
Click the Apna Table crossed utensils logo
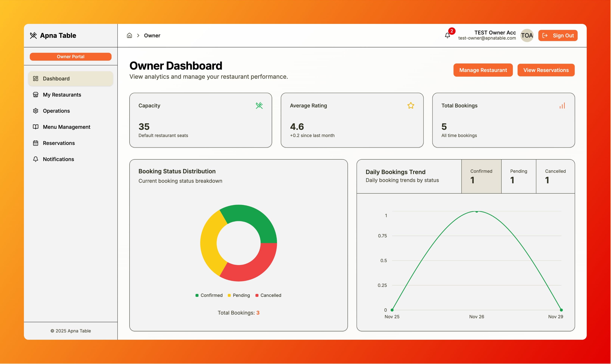[x=34, y=35]
